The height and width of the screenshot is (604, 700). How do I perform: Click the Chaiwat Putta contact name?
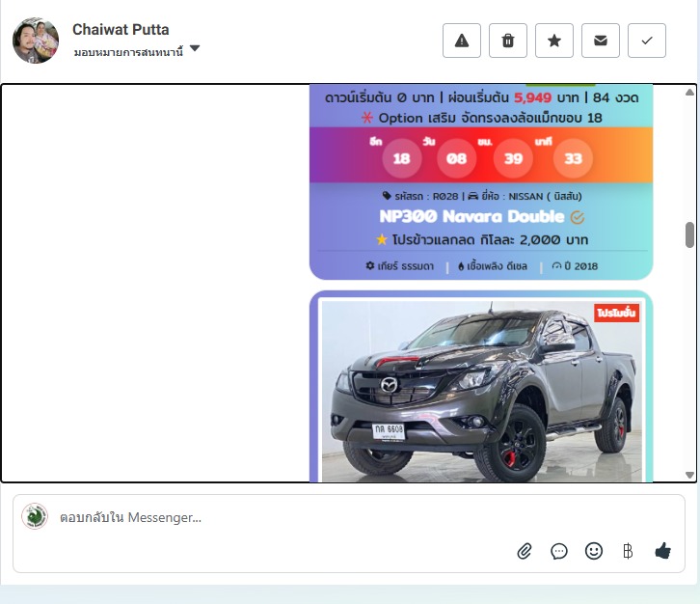[121, 30]
